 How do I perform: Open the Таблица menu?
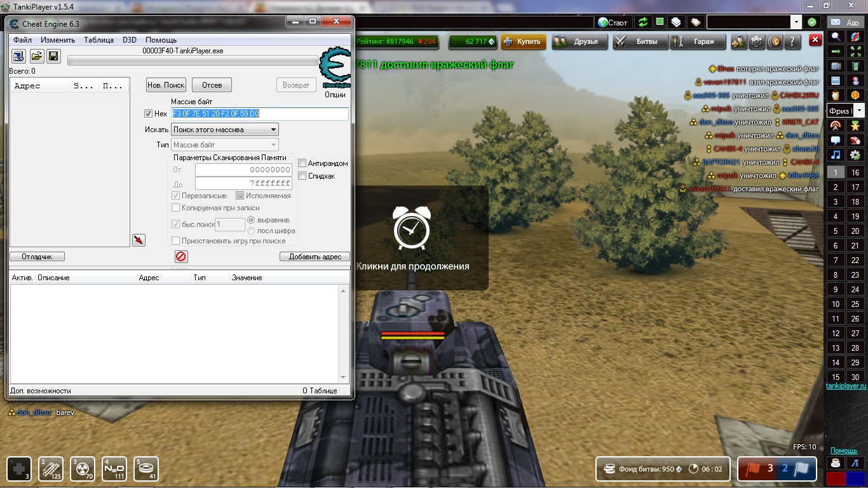point(98,39)
